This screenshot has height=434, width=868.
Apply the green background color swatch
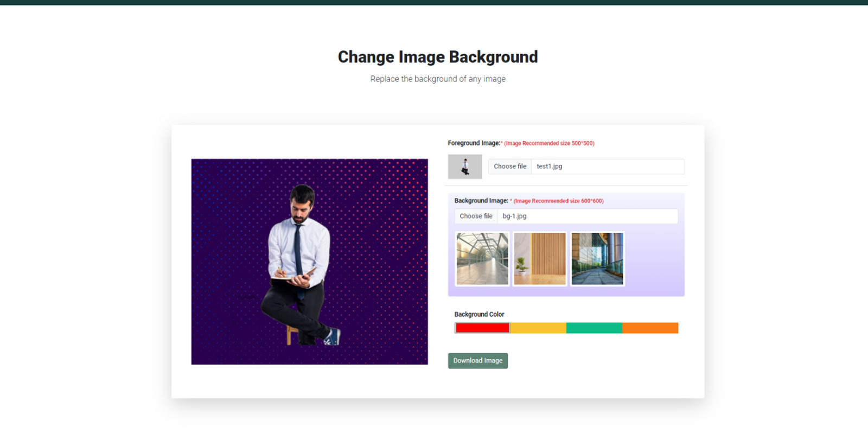594,328
